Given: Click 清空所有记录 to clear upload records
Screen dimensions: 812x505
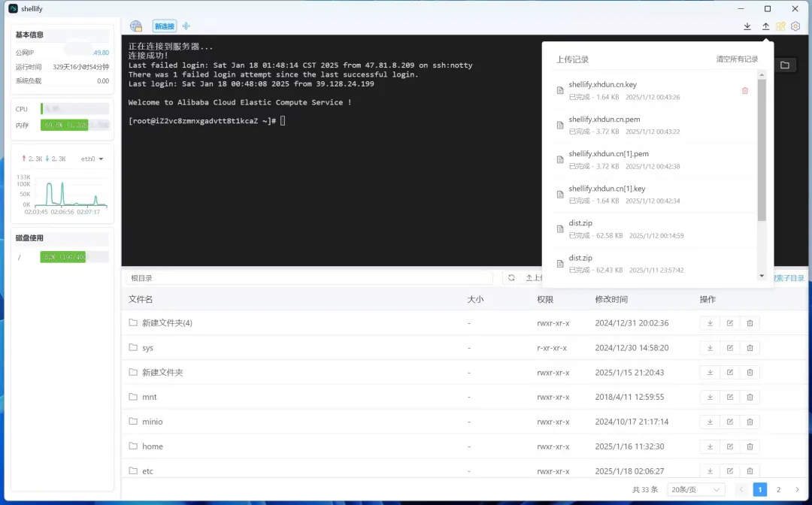Looking at the screenshot, I should (737, 59).
